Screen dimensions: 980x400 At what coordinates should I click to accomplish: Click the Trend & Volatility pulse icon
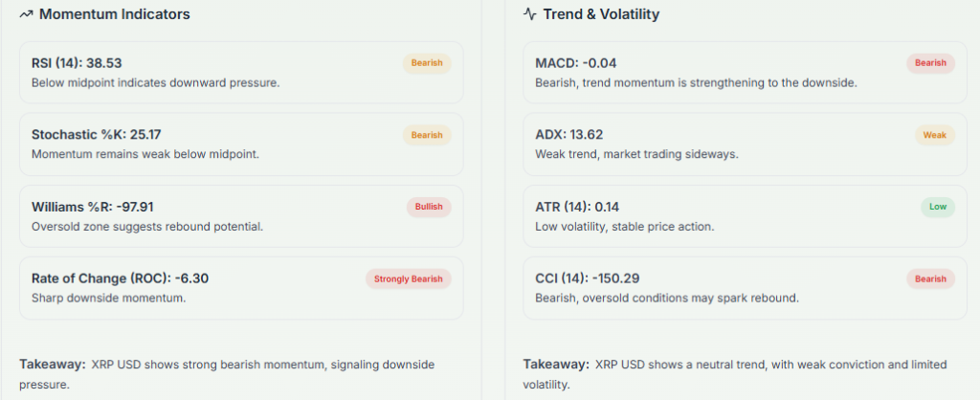tap(529, 14)
